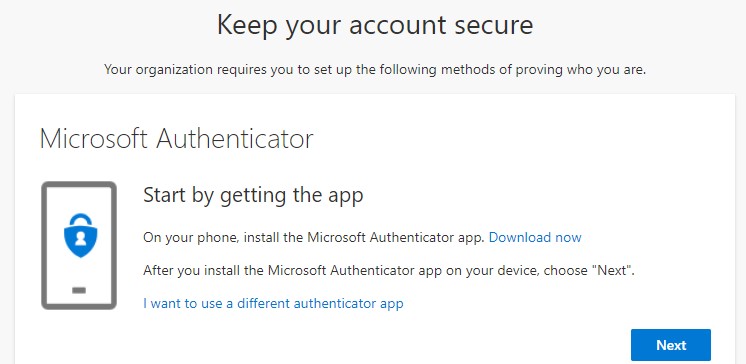The width and height of the screenshot is (746, 364).
Task: Click the Next button
Action: [671, 345]
